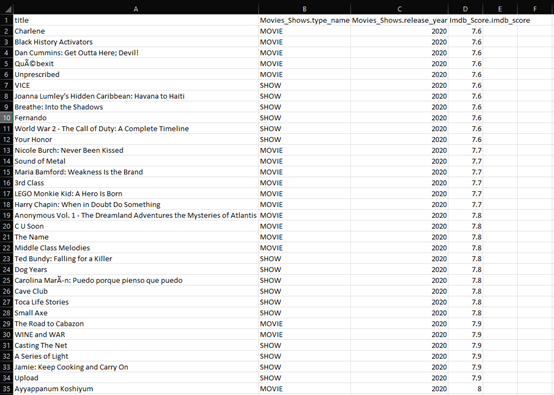554x395 pixels.
Task: Select 'Carolina Marín: Puedo porque pienso' cell
Action: click(x=136, y=280)
